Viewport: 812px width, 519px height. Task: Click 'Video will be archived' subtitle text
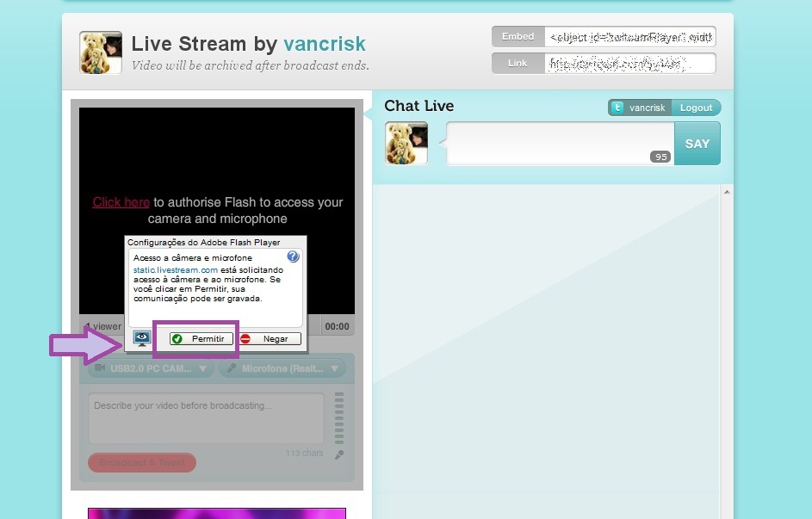point(250,65)
